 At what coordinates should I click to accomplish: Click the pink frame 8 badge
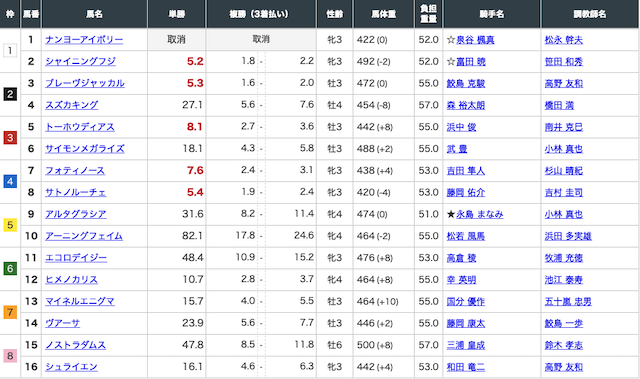tap(10, 356)
